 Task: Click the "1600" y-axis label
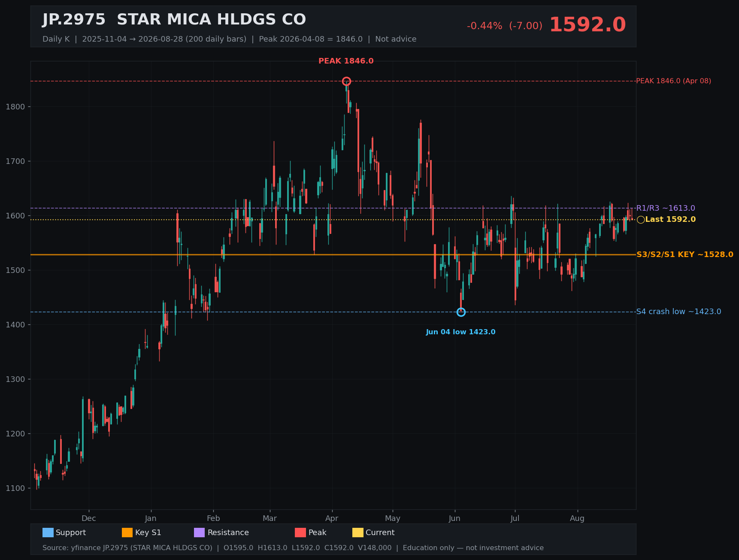point(15,216)
